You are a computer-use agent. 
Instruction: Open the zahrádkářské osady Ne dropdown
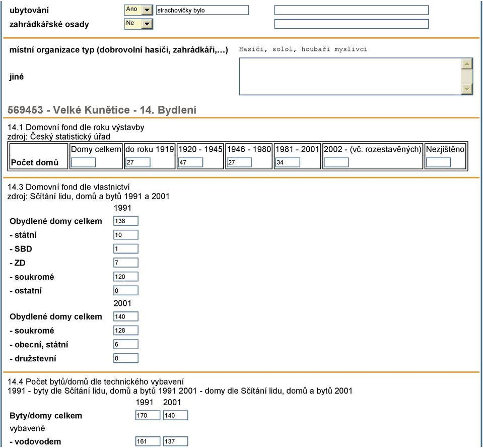pos(139,24)
